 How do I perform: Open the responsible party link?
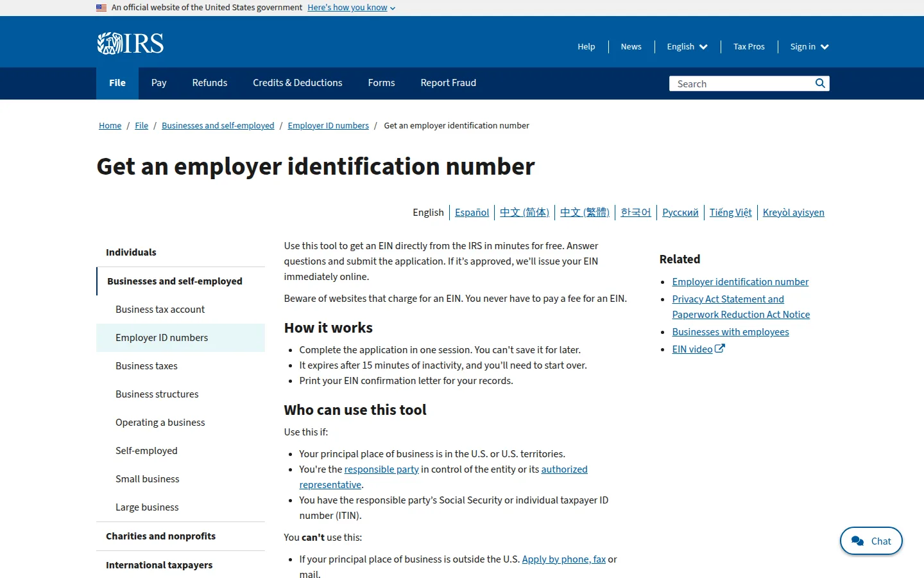pyautogui.click(x=381, y=469)
